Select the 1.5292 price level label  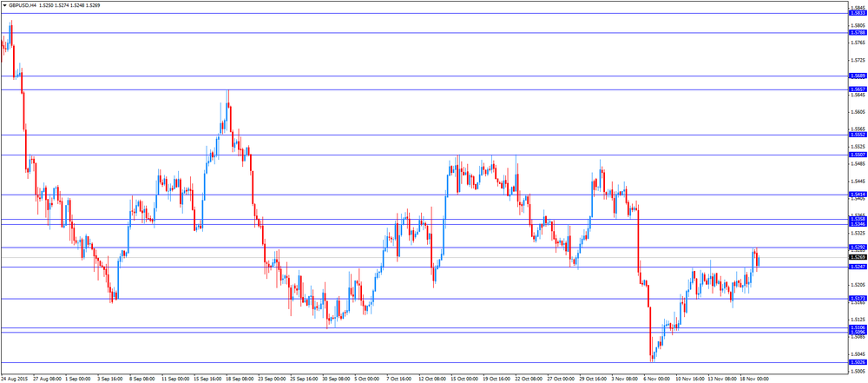857,248
